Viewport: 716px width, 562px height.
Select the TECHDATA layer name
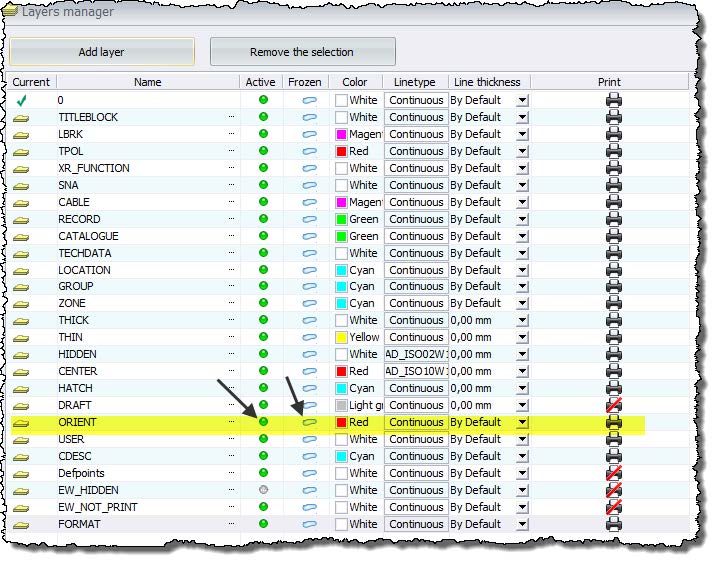tap(84, 253)
